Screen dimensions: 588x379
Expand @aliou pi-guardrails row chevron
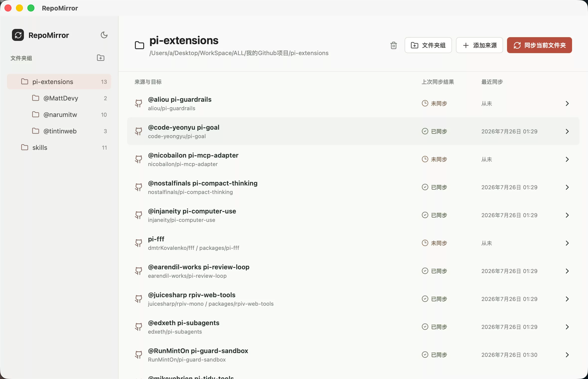coord(567,103)
